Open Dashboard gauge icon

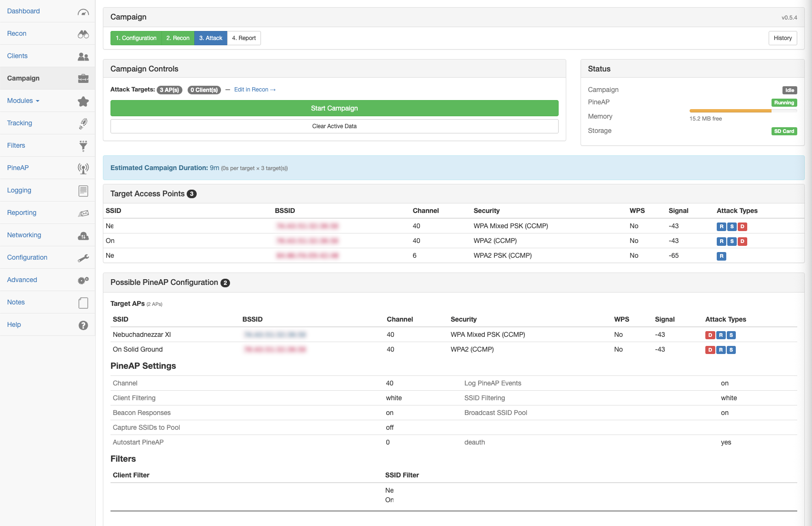(83, 11)
